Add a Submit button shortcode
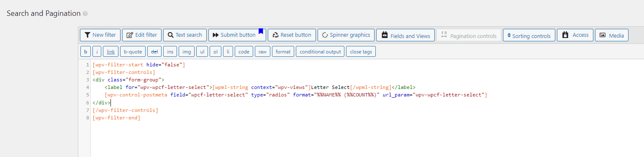The width and height of the screenshot is (644, 157). click(x=237, y=35)
